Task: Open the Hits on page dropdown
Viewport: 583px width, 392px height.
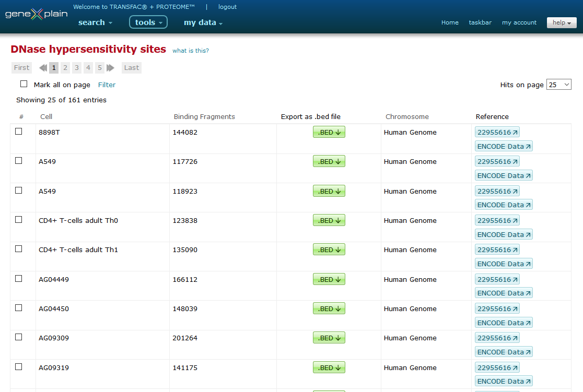Action: click(559, 85)
